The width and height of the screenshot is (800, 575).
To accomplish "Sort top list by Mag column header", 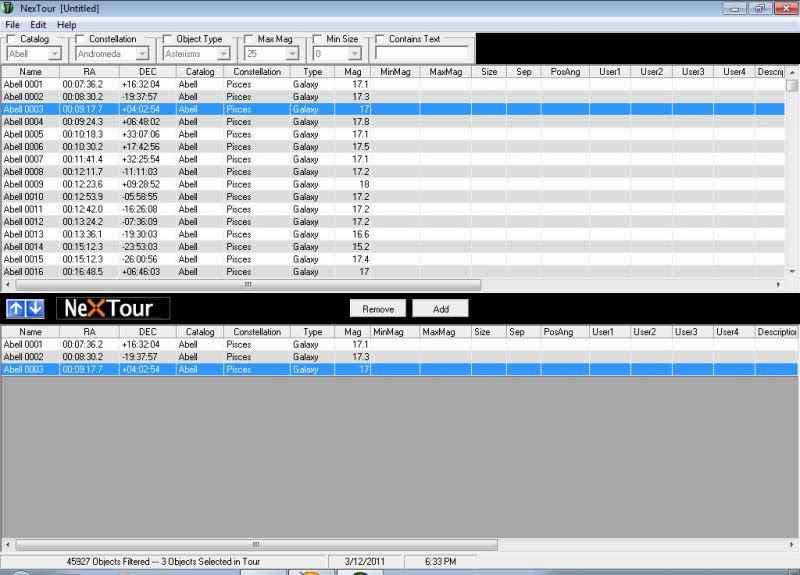I will click(353, 72).
